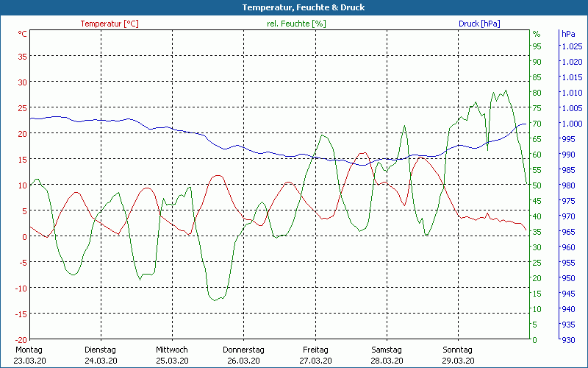
Task: Pick the Dienstag 24.03.20 date label
Action: tap(101, 355)
